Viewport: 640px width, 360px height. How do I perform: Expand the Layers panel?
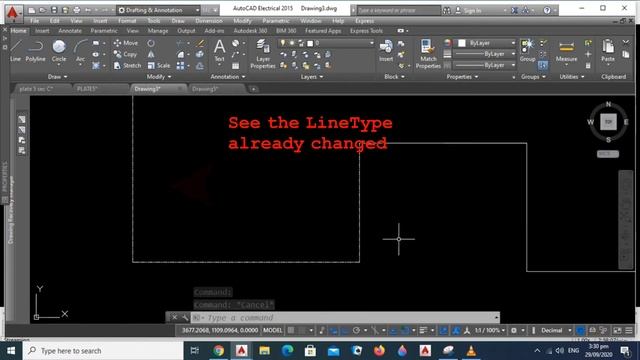[x=312, y=77]
